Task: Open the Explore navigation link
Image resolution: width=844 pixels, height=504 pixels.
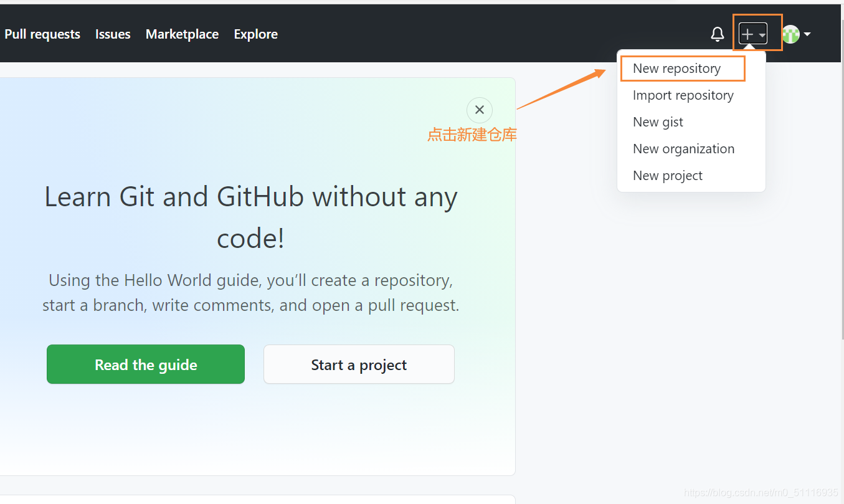Action: [256, 34]
